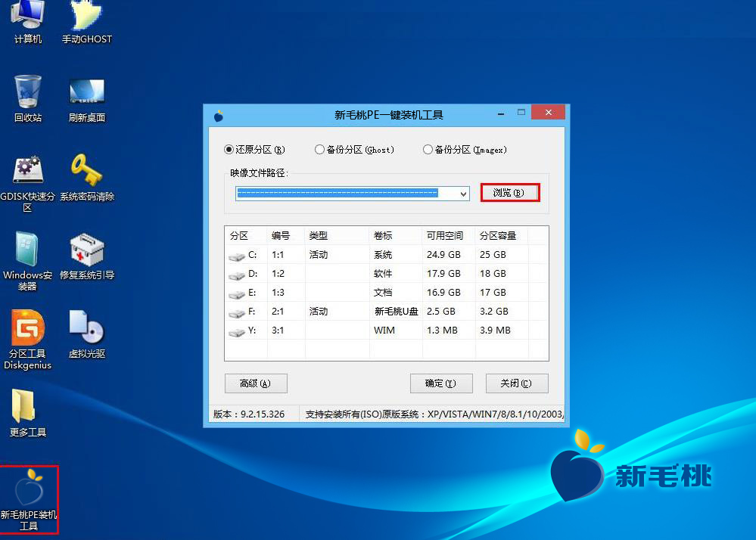Click the 17.9 GB free space cell
The width and height of the screenshot is (756, 540).
443,274
